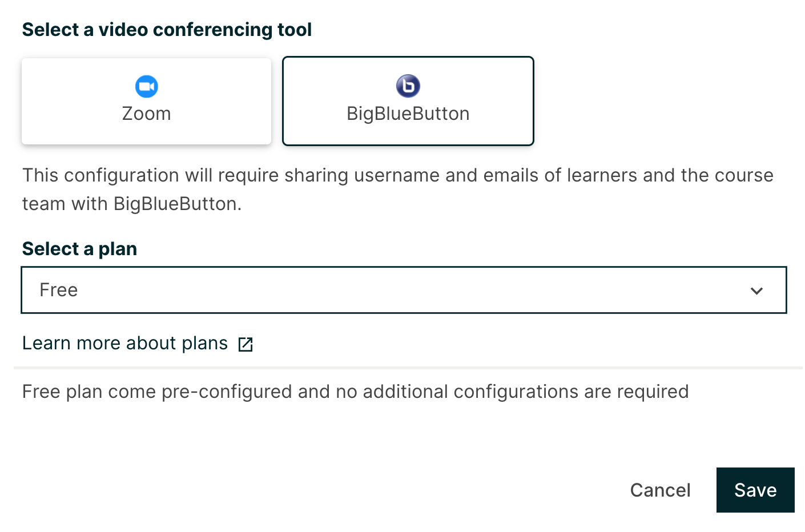Open the Select a plan dropdown

coord(404,290)
